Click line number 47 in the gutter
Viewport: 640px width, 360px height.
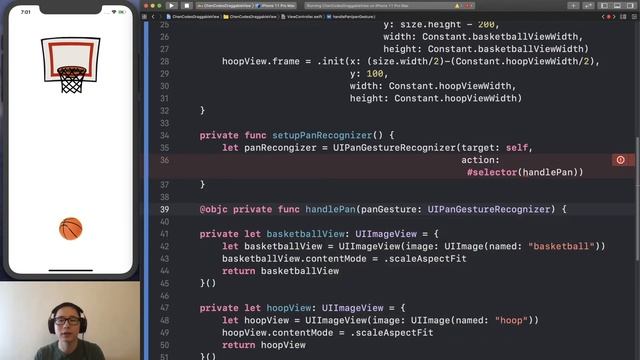coord(164,308)
